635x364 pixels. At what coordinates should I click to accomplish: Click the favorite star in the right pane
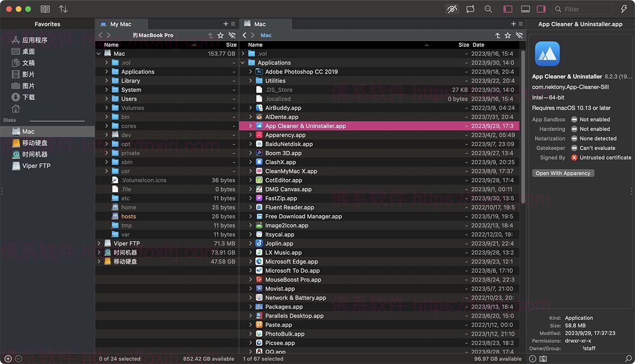[x=507, y=35]
